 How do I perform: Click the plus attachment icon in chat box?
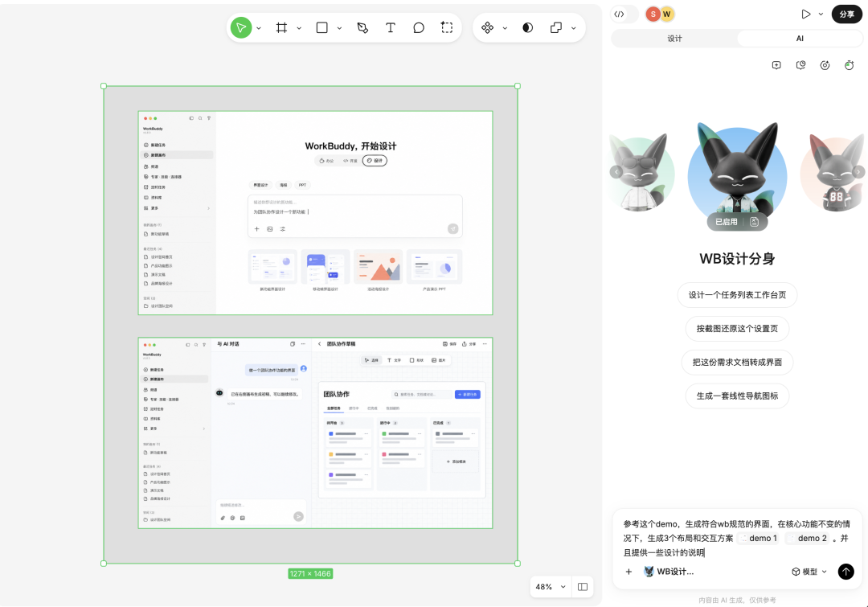point(628,572)
